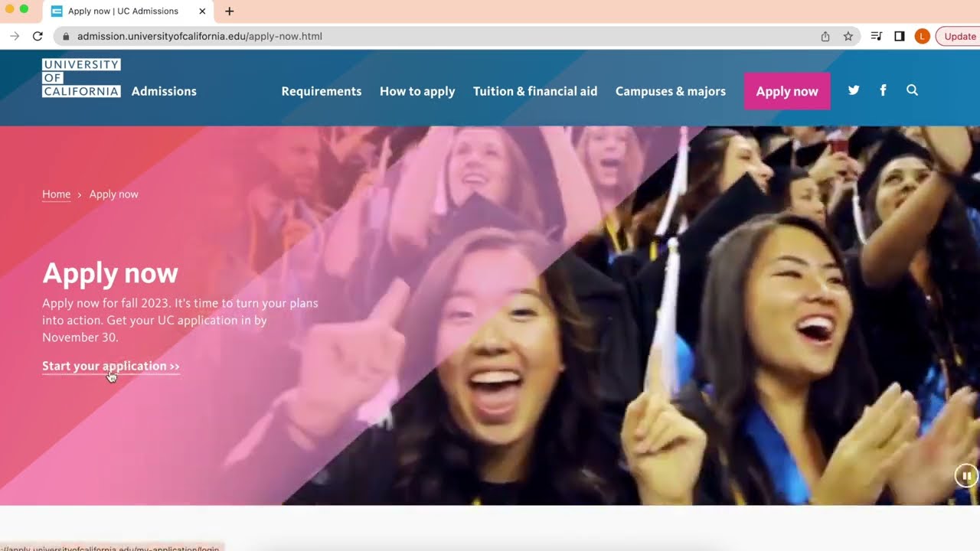Click the browser forward arrow

[15, 36]
